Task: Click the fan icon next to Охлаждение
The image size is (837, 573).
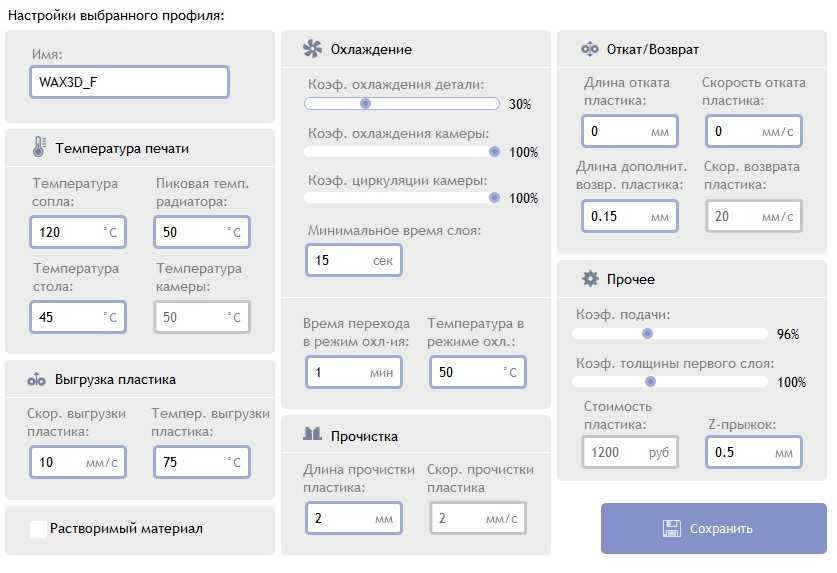Action: point(313,49)
